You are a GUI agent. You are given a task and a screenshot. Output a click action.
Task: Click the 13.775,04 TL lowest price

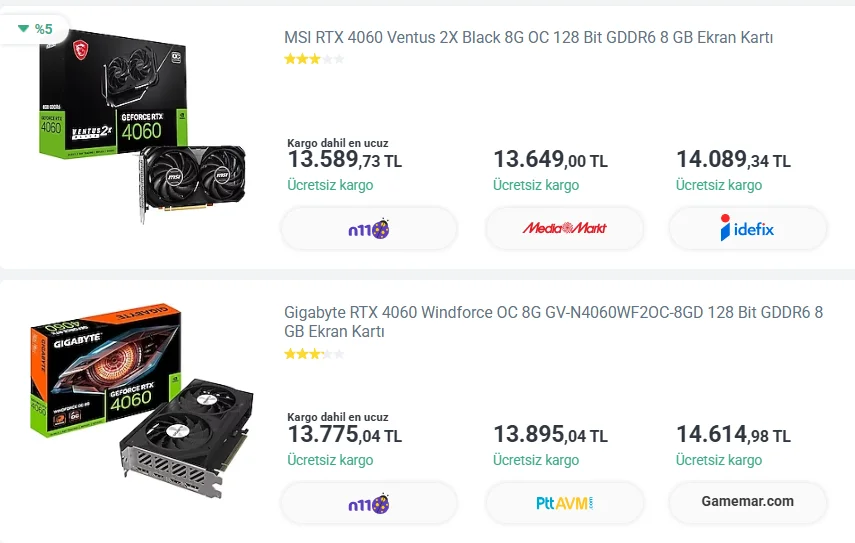coord(344,435)
